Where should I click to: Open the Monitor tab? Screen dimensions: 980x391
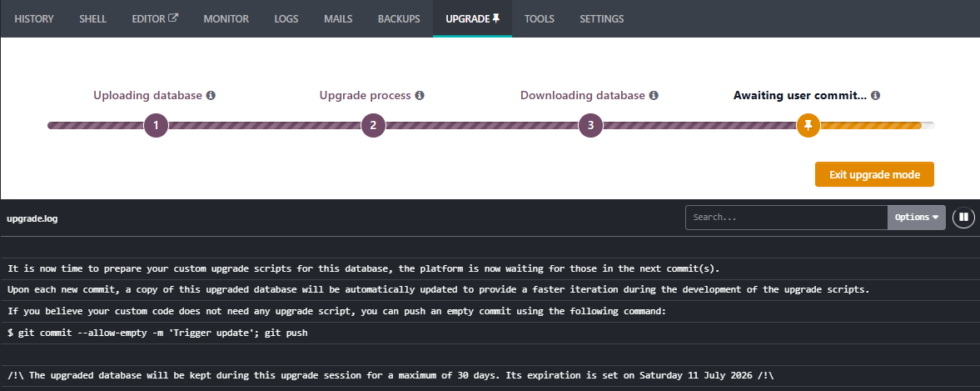tap(226, 19)
